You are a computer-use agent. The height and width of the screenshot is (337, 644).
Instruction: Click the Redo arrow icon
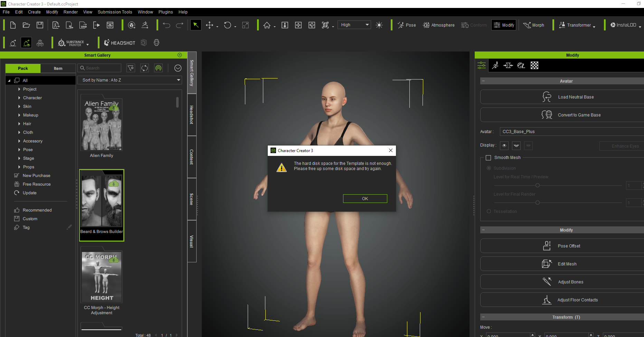(180, 25)
